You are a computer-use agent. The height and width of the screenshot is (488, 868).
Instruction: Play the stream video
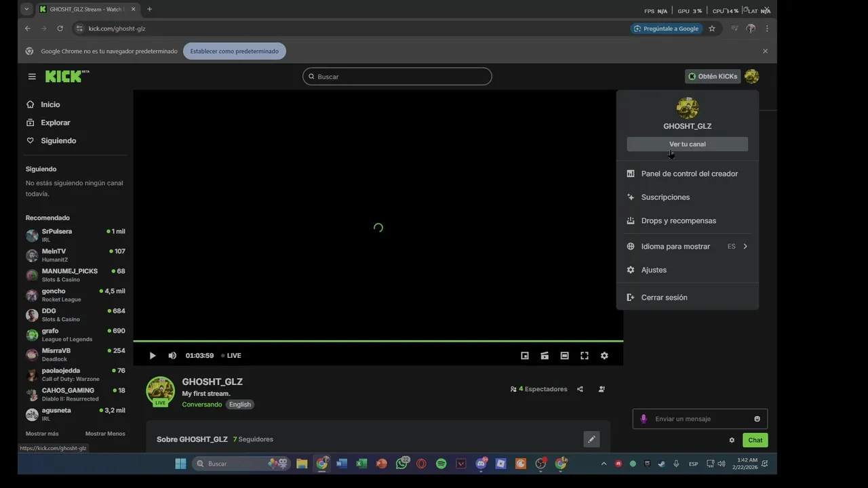pyautogui.click(x=153, y=356)
